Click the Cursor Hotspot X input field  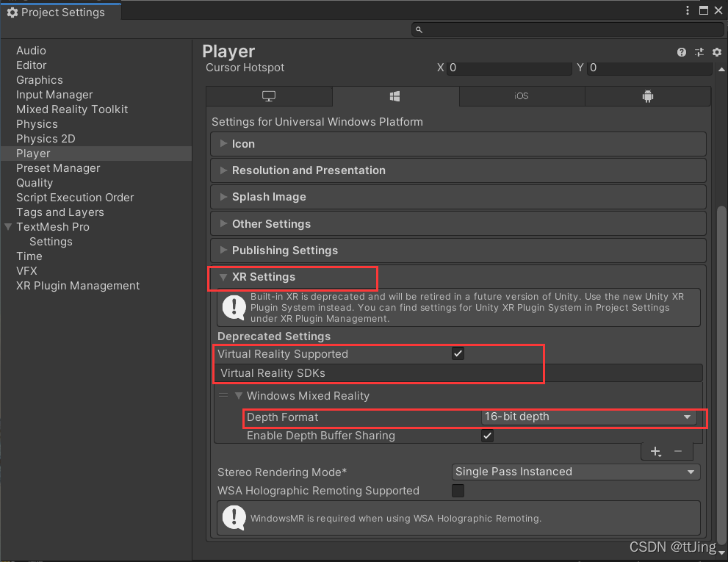[x=509, y=68]
